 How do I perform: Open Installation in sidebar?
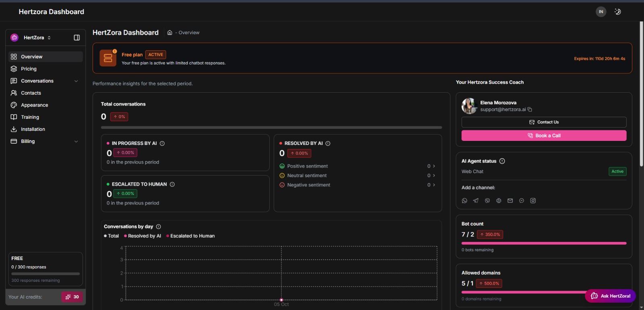click(45, 129)
